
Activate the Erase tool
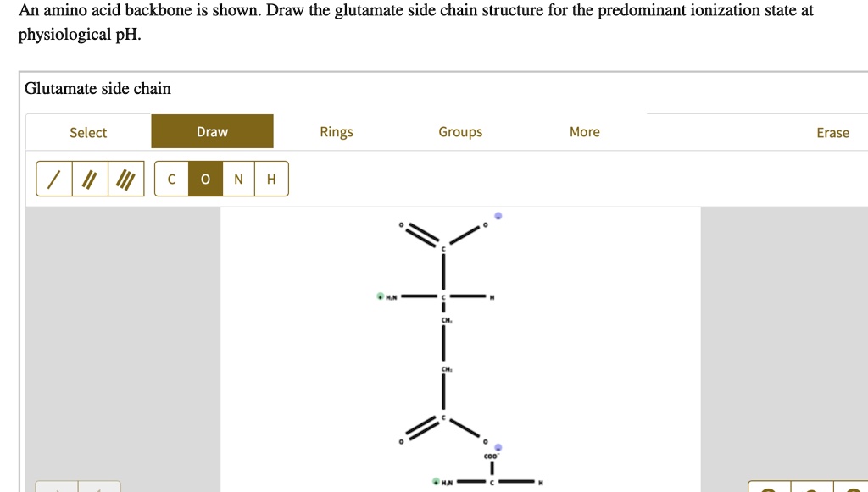point(832,131)
